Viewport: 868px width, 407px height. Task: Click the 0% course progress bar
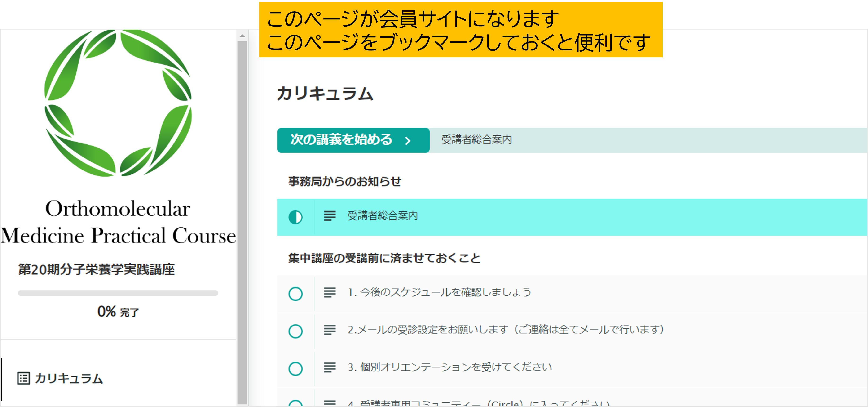[x=118, y=293]
